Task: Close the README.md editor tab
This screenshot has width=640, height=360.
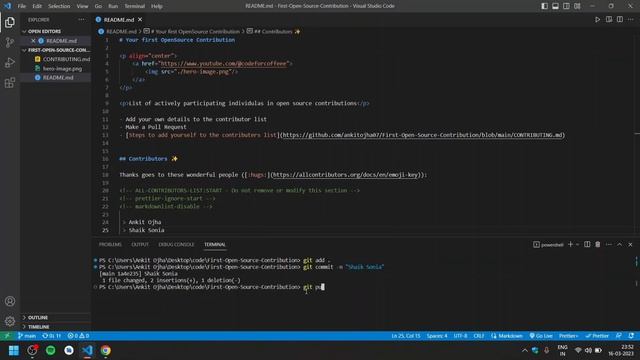Action: pyautogui.click(x=140, y=20)
